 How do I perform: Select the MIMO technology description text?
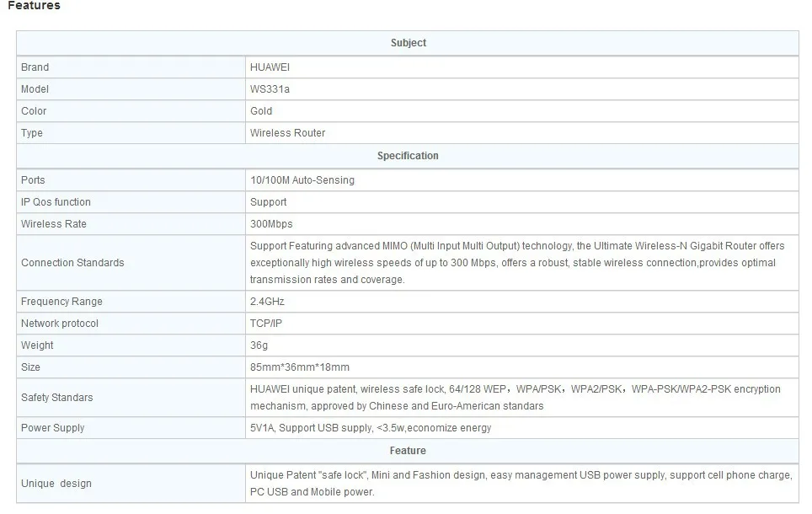tap(517, 263)
